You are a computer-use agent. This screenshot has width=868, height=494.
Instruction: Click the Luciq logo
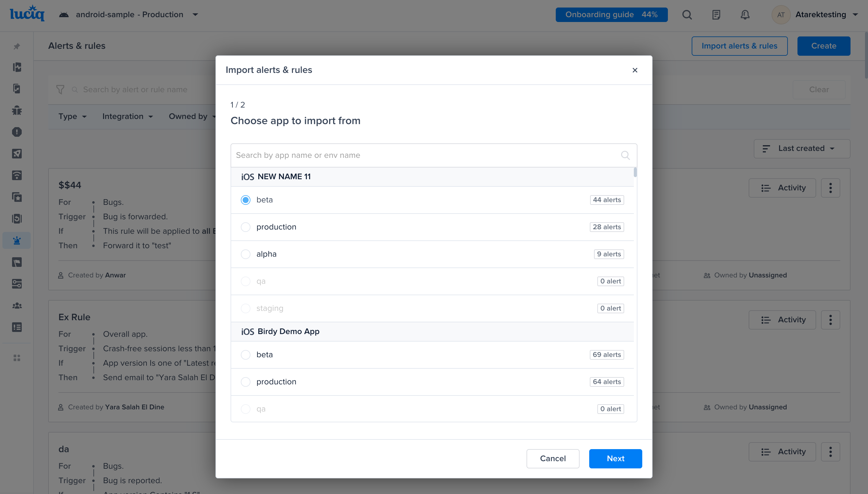click(x=27, y=14)
